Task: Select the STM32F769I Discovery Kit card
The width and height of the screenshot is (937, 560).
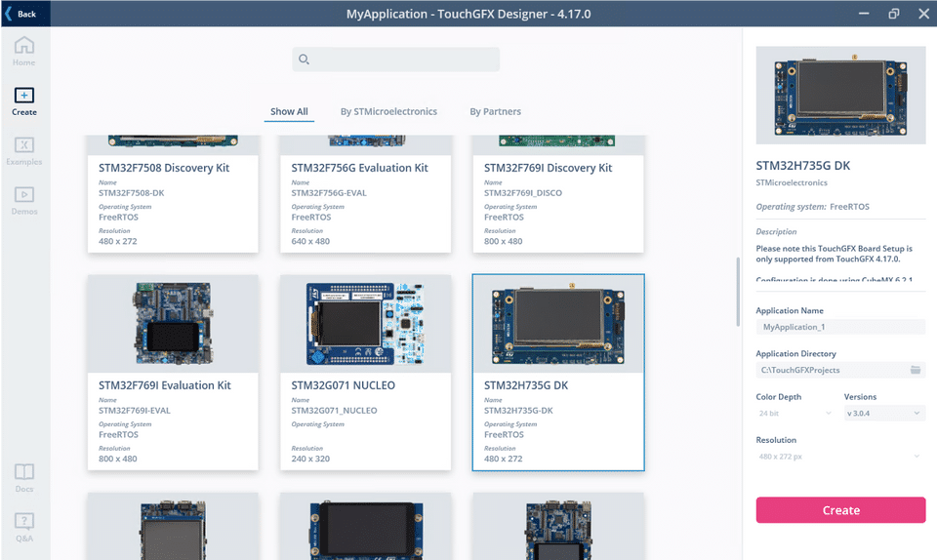Action: tap(558, 194)
